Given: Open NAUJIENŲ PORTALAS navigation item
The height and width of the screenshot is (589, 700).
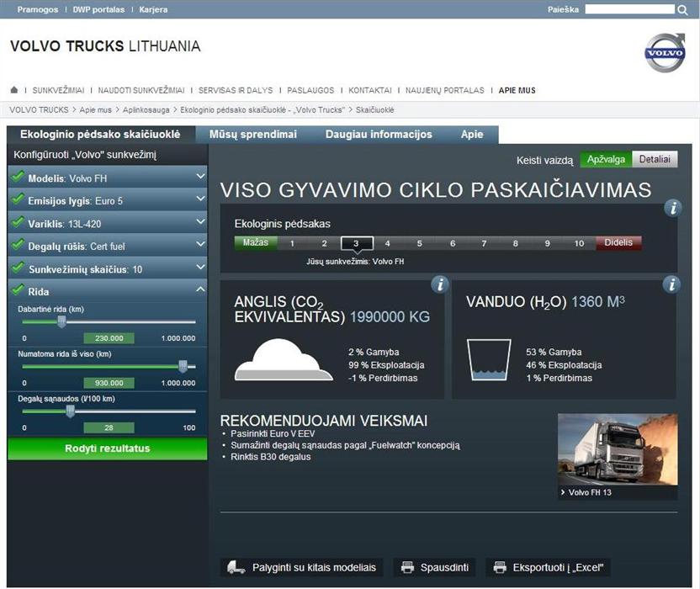Looking at the screenshot, I should pos(444,90).
